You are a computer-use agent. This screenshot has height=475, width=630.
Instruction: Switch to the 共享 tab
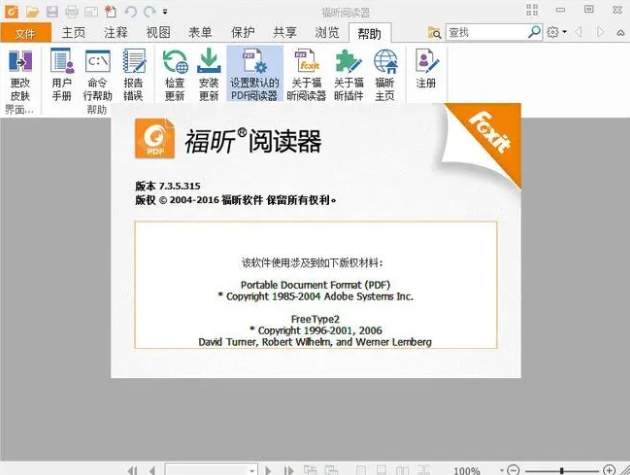click(285, 33)
